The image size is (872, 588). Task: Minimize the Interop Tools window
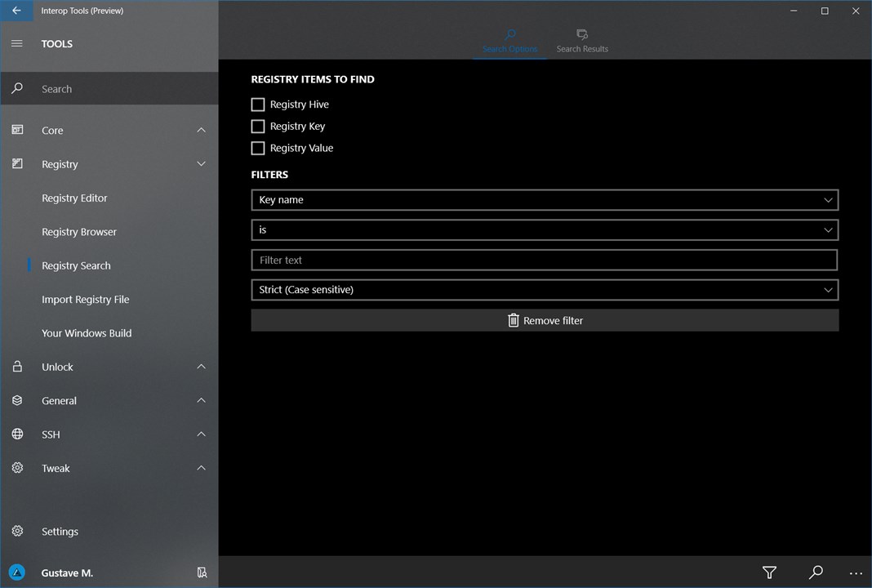click(794, 11)
